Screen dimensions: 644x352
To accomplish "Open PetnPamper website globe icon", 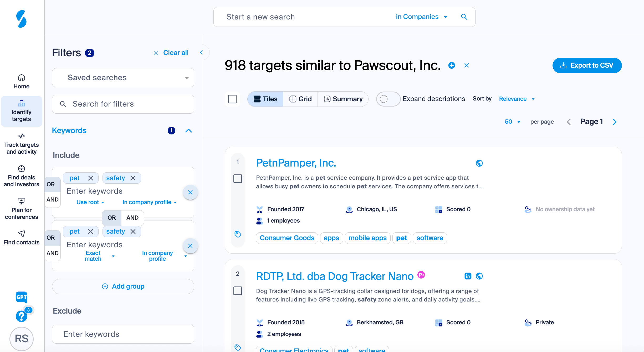I will tap(479, 163).
